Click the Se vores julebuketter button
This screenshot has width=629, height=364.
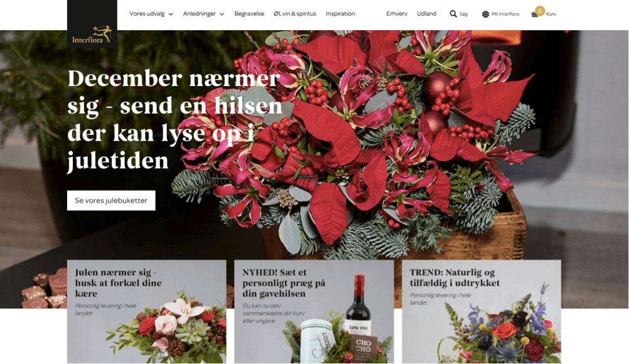tap(111, 200)
